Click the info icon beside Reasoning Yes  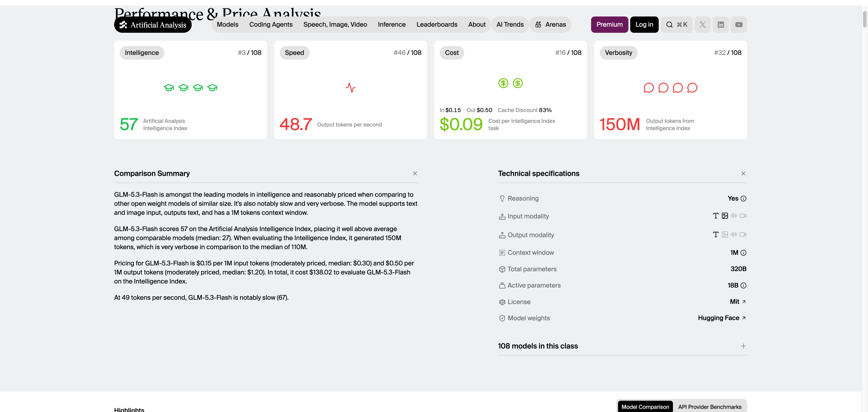743,199
